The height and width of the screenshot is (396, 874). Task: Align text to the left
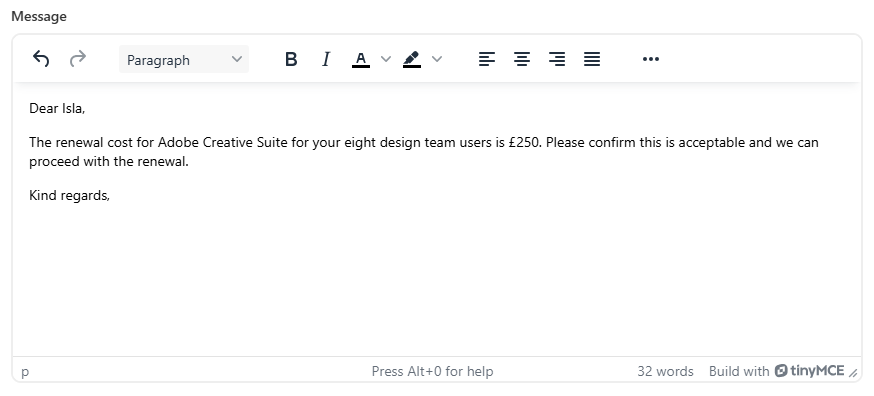487,59
